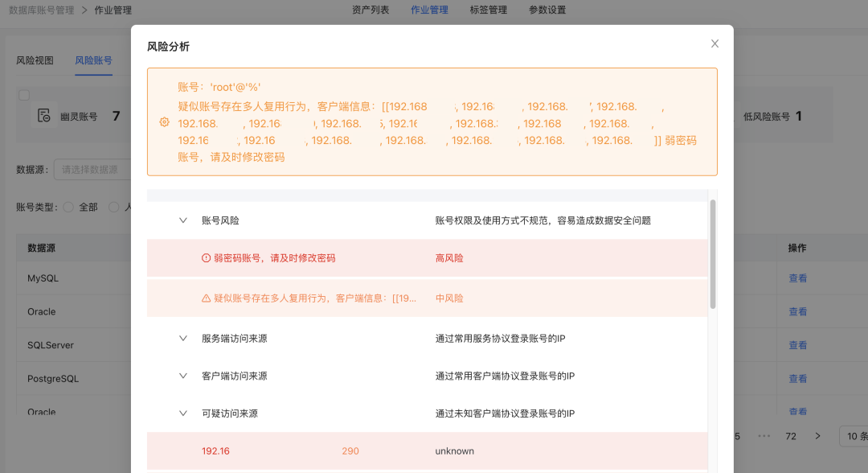
Task: Select the second 账号类型 radio button
Action: (x=114, y=208)
